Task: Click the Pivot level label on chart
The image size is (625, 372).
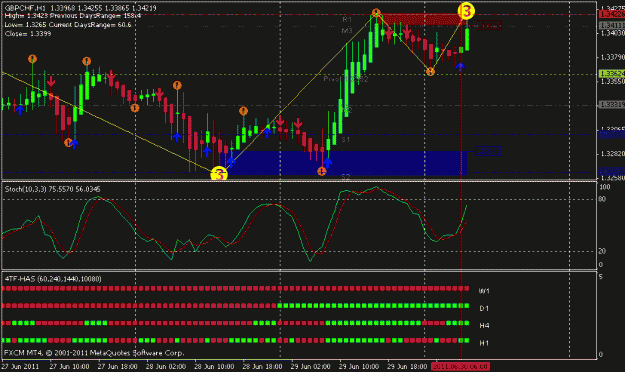Action: tap(346, 79)
